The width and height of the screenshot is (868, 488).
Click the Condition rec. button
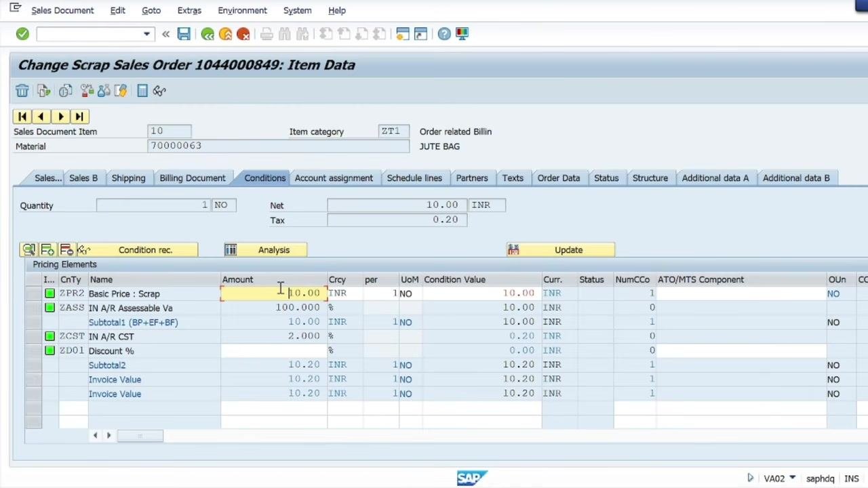[138, 250]
